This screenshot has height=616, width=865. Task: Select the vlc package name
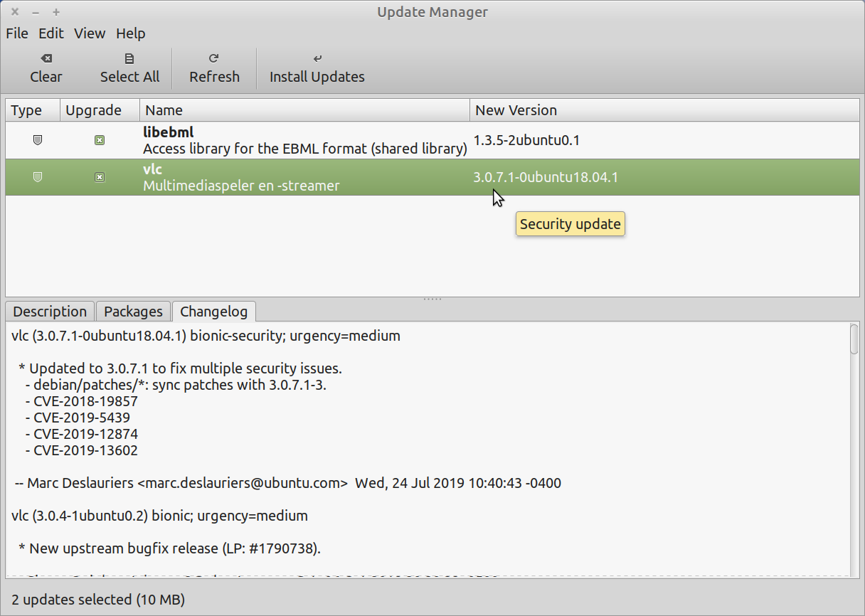[152, 169]
